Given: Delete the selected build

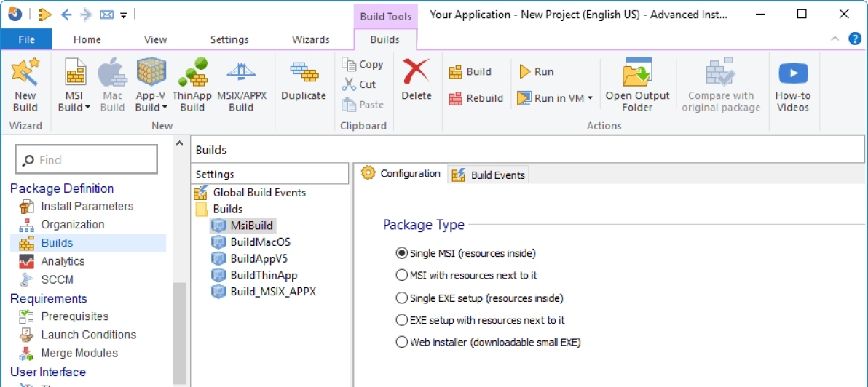Looking at the screenshot, I should point(417,81).
